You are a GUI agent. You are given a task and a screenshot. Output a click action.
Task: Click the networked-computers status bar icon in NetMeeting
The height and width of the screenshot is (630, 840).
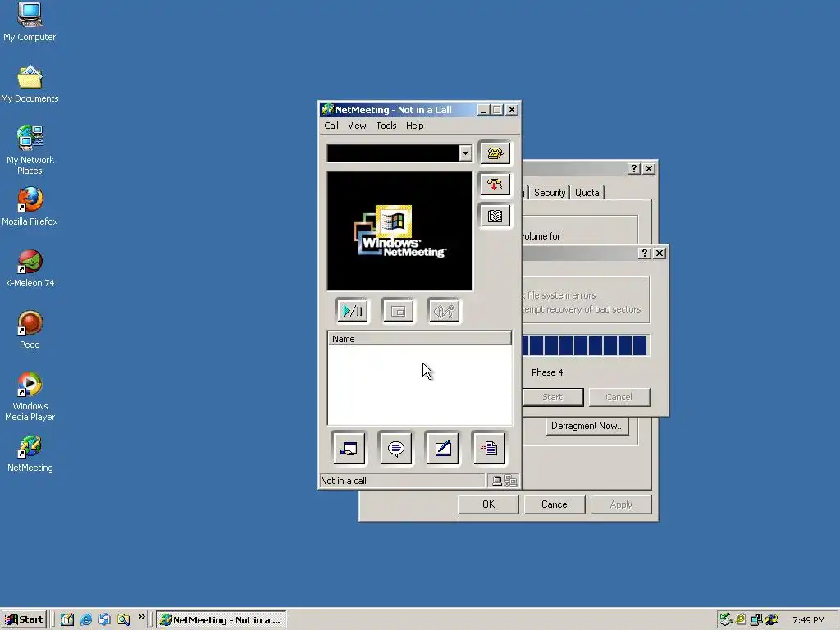(x=510, y=481)
